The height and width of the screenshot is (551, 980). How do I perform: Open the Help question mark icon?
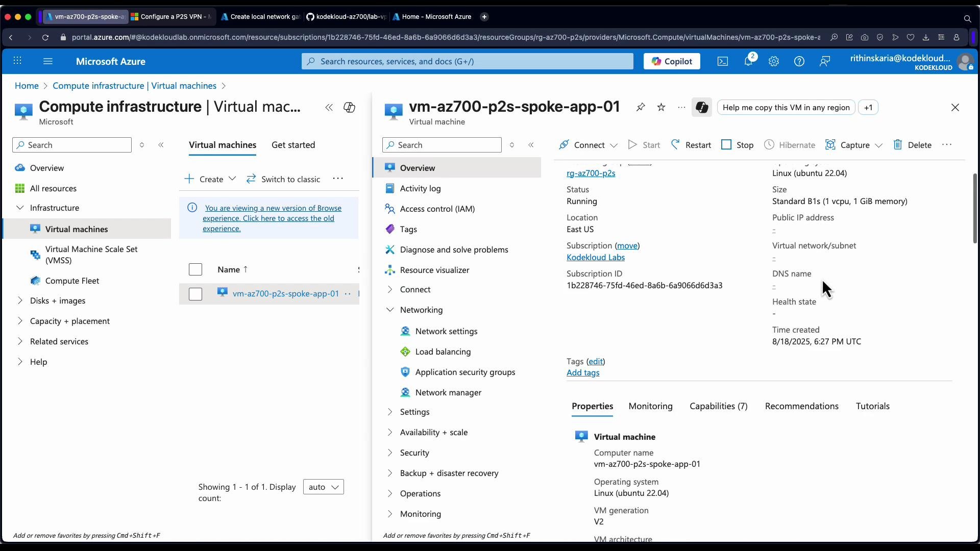coord(799,61)
